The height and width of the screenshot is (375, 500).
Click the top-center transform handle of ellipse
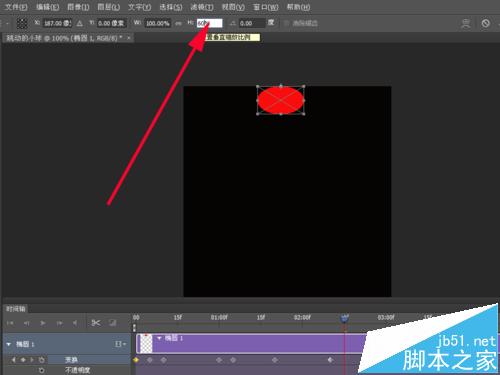point(281,86)
